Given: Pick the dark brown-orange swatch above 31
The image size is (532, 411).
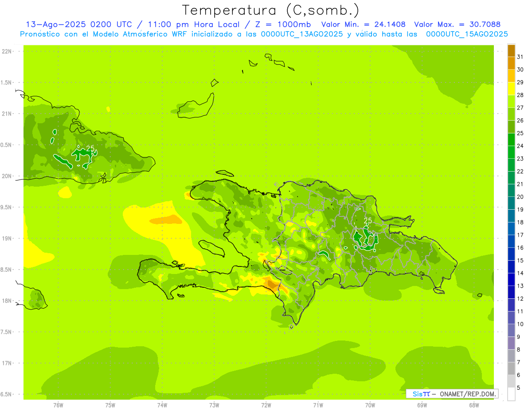Looking at the screenshot, I should click(x=511, y=51).
